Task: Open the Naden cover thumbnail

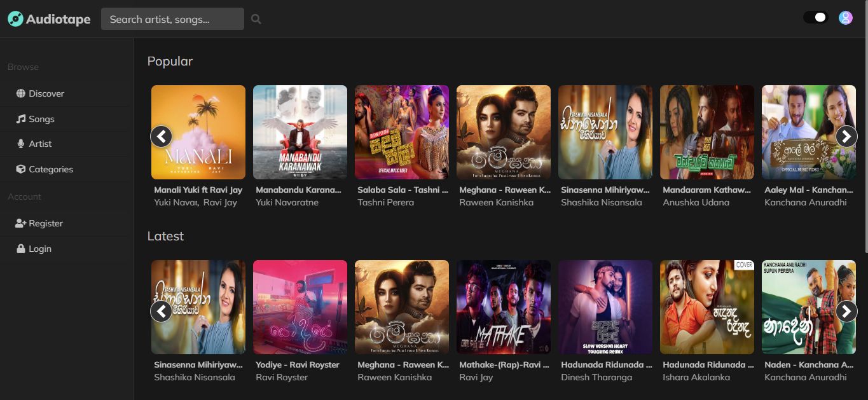Action: (x=809, y=307)
